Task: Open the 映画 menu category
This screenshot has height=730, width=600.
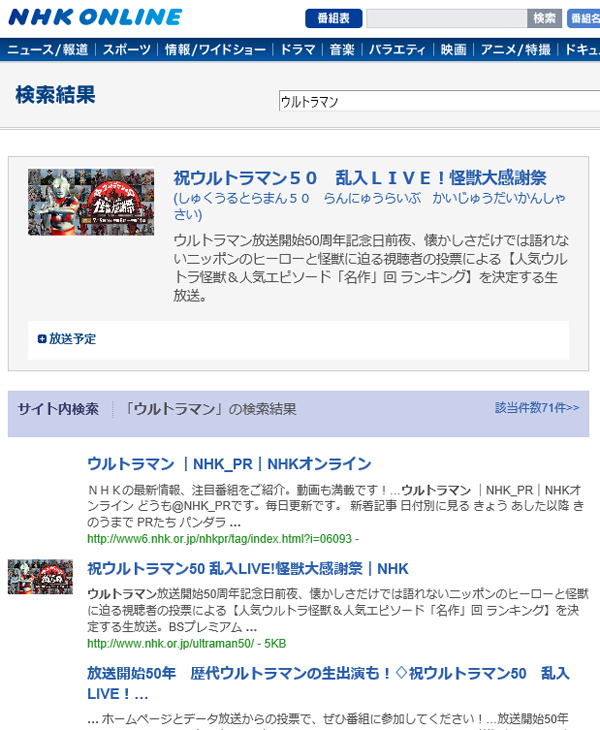Action: click(454, 50)
